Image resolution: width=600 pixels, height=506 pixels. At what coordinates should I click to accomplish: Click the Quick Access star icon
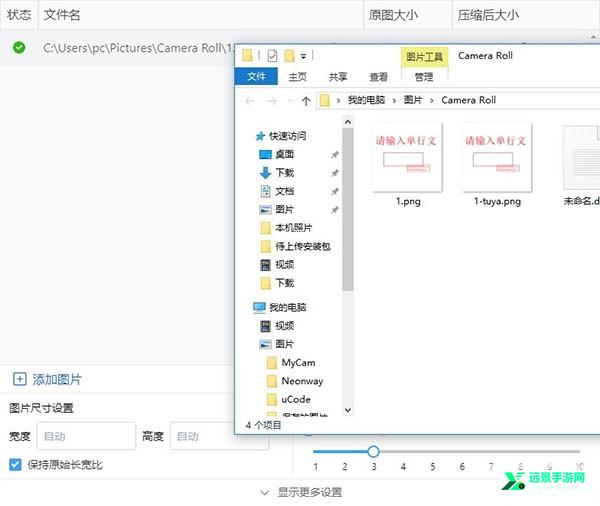point(260,136)
